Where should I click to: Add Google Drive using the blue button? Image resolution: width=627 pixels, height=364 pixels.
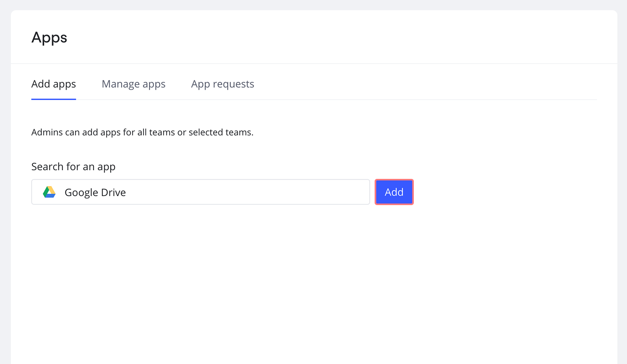(x=394, y=192)
